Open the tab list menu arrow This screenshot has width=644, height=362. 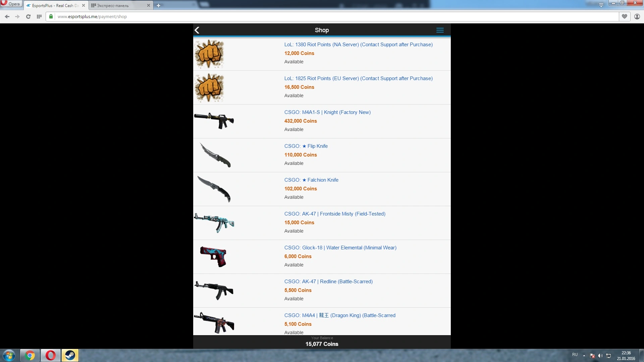pyautogui.click(x=601, y=5)
